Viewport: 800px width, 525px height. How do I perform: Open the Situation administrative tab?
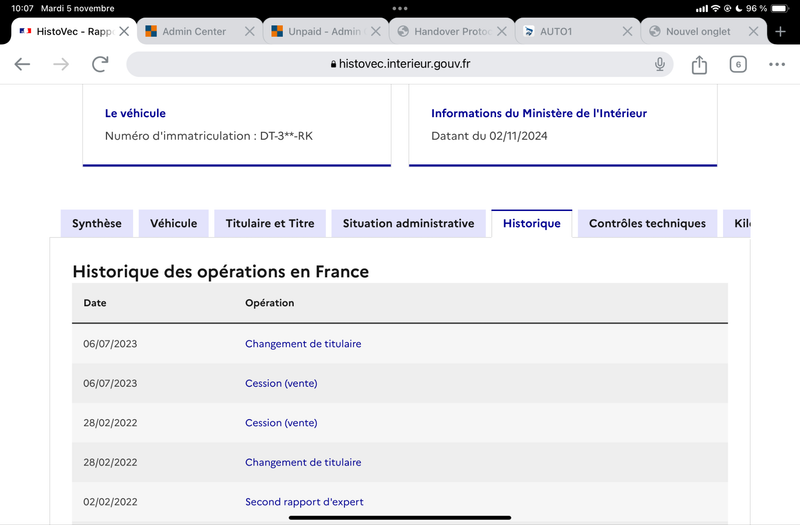coord(409,223)
